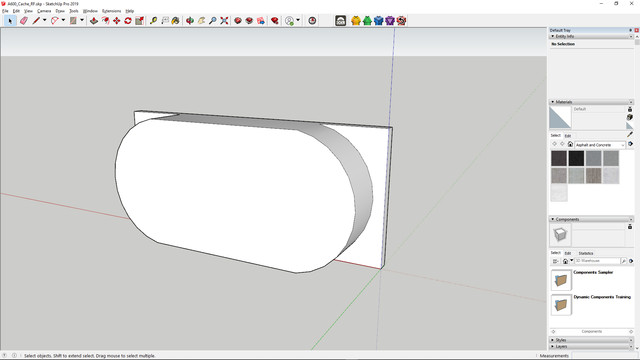640x360 pixels.
Task: Open the File menu
Action: tap(5, 11)
